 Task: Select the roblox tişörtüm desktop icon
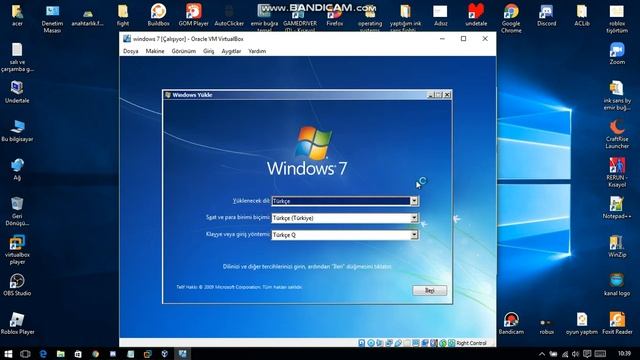tap(617, 18)
